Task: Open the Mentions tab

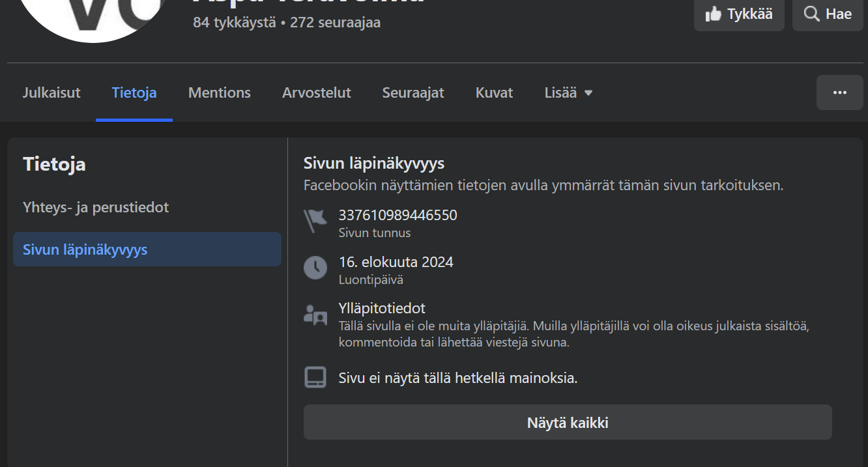Action: 219,92
